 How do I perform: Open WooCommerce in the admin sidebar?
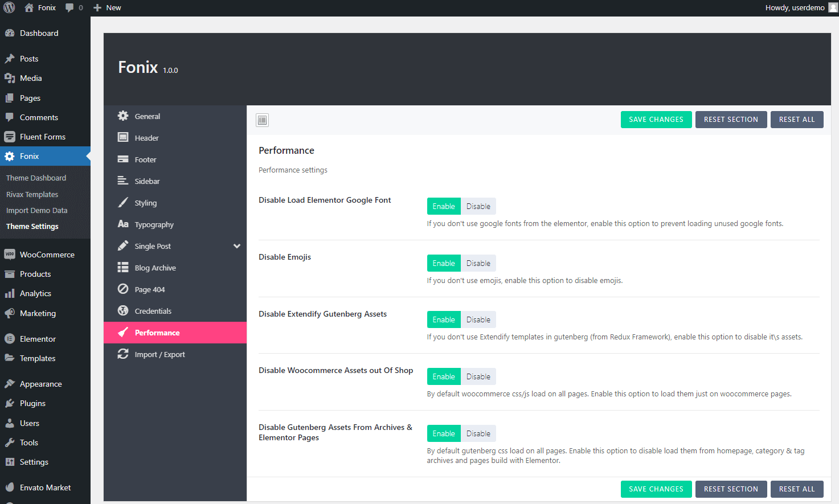[x=47, y=255]
